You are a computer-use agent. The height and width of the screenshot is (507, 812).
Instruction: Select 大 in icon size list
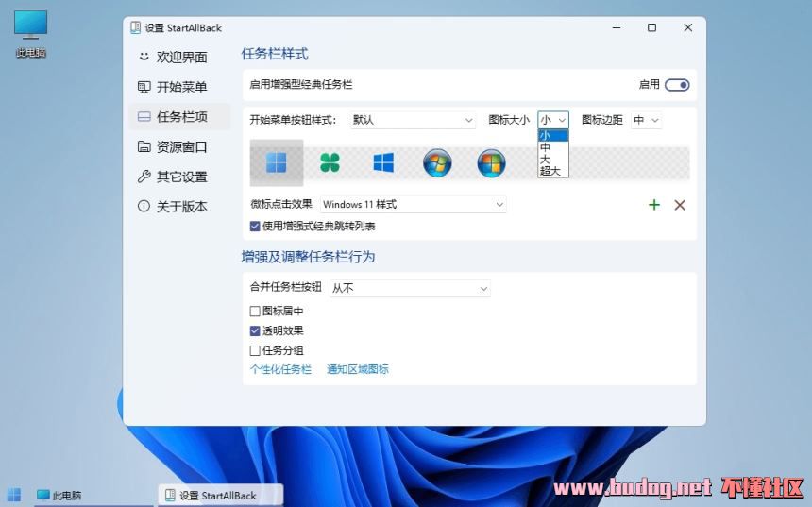coord(553,159)
